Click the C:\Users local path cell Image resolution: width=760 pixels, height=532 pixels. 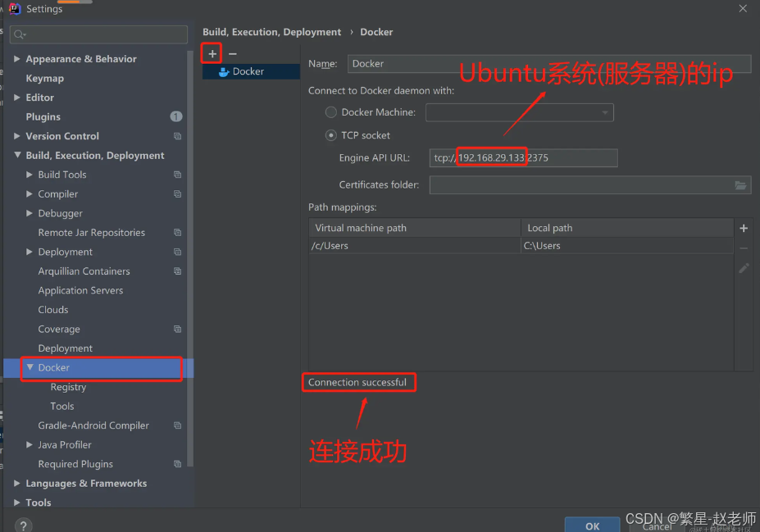(x=627, y=246)
